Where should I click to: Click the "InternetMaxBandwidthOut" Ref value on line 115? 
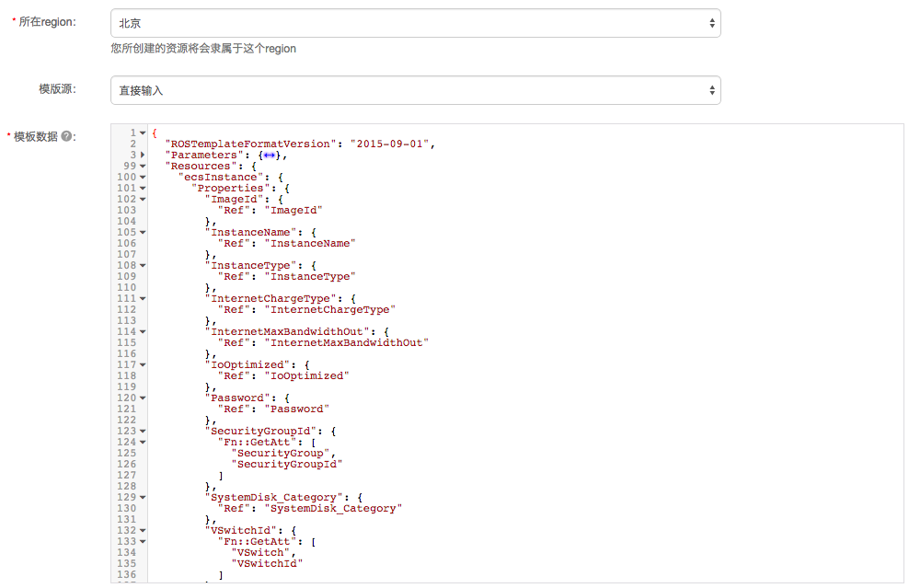pos(347,342)
